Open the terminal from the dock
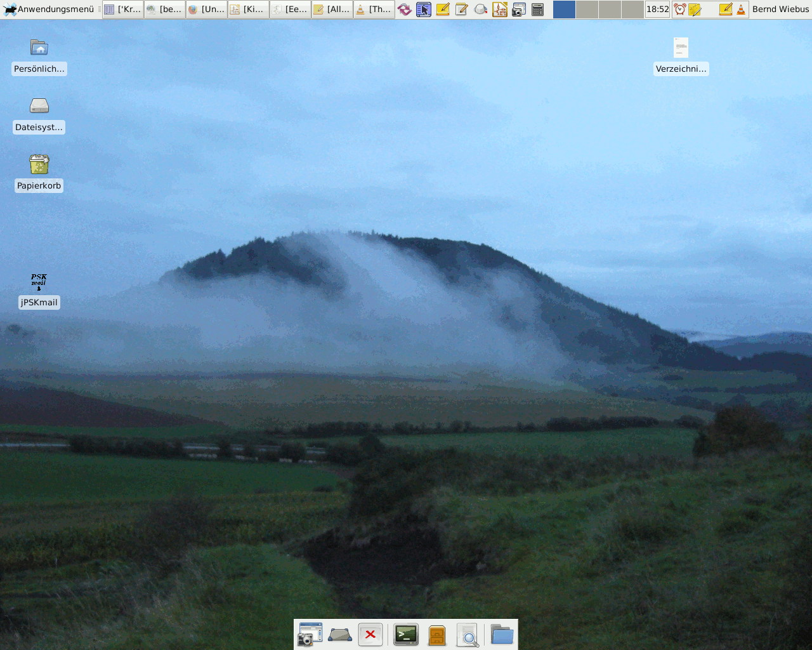Image resolution: width=812 pixels, height=650 pixels. pyautogui.click(x=406, y=634)
